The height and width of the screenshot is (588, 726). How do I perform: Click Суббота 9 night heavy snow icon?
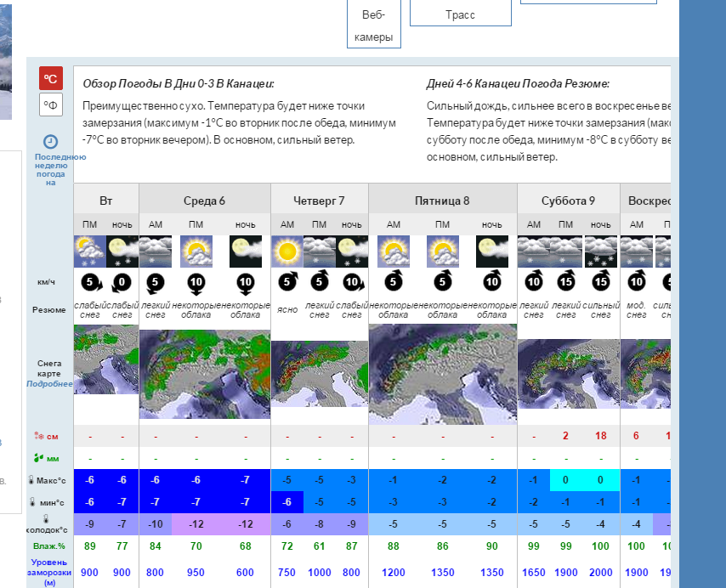[x=601, y=252]
